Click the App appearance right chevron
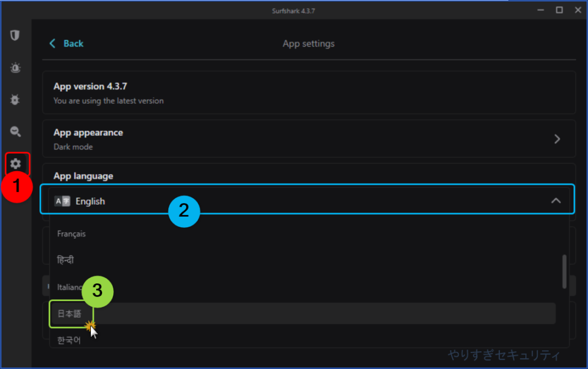This screenshot has height=369, width=588. click(x=557, y=139)
